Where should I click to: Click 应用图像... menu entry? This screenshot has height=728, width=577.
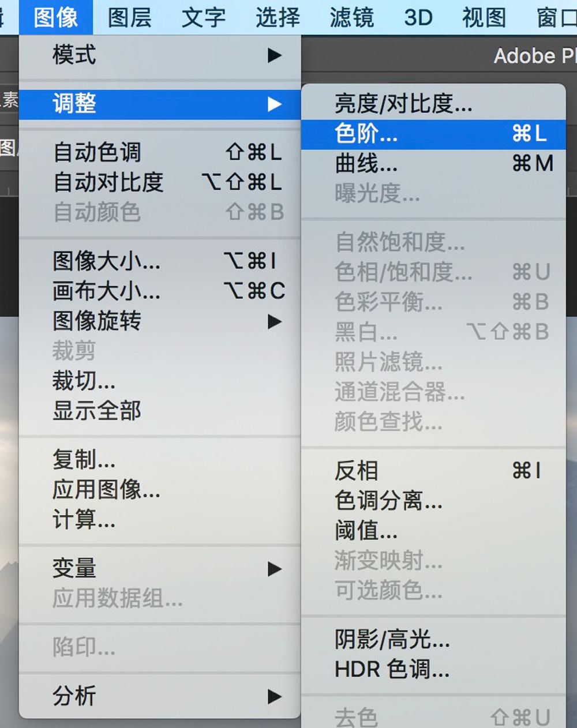coord(160,489)
